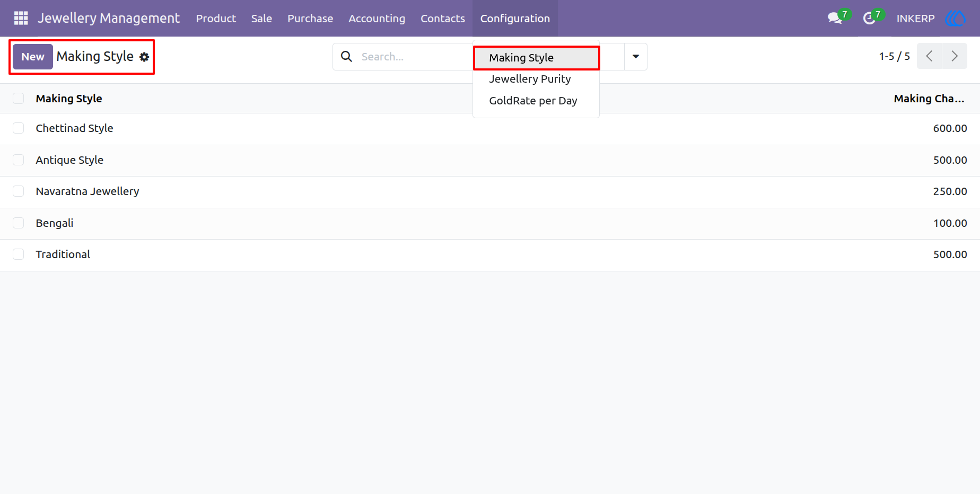The height and width of the screenshot is (494, 980).
Task: Sort by Making Style column header
Action: [x=69, y=99]
